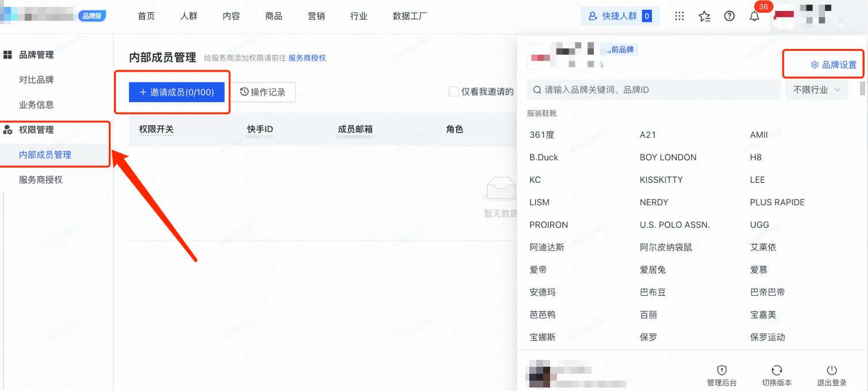Click 邀请成员(0/100) button
Viewport: 868px width, 391px height.
[177, 92]
